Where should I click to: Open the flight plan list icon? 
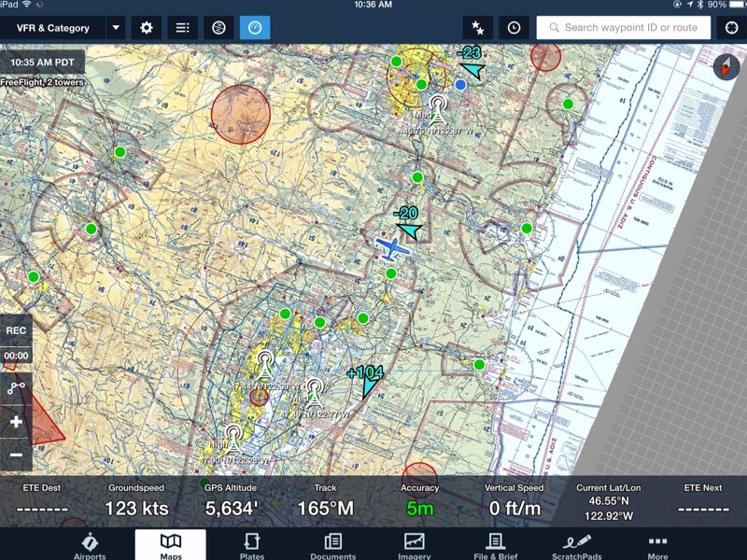point(182,28)
